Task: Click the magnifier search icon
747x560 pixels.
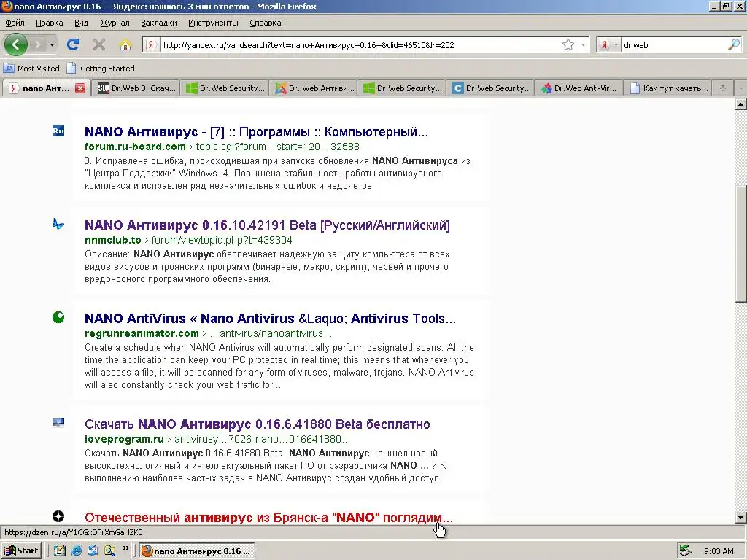Action: tap(734, 44)
